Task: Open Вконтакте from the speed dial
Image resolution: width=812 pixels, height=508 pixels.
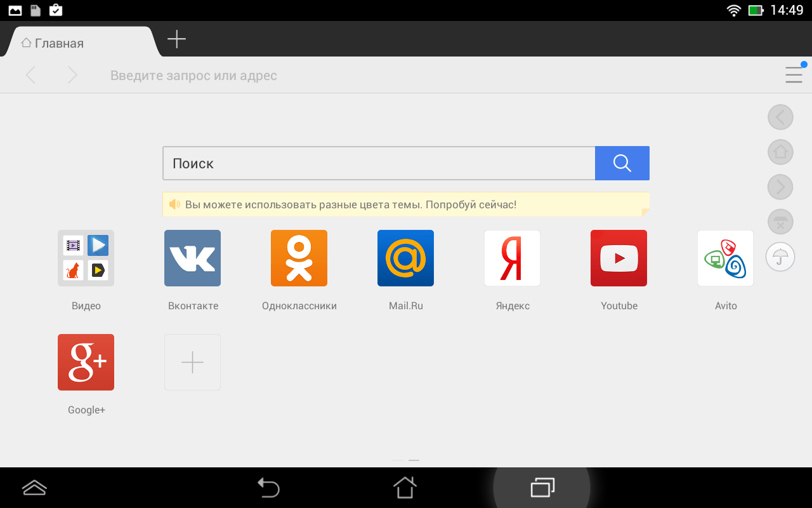Action: click(x=192, y=258)
